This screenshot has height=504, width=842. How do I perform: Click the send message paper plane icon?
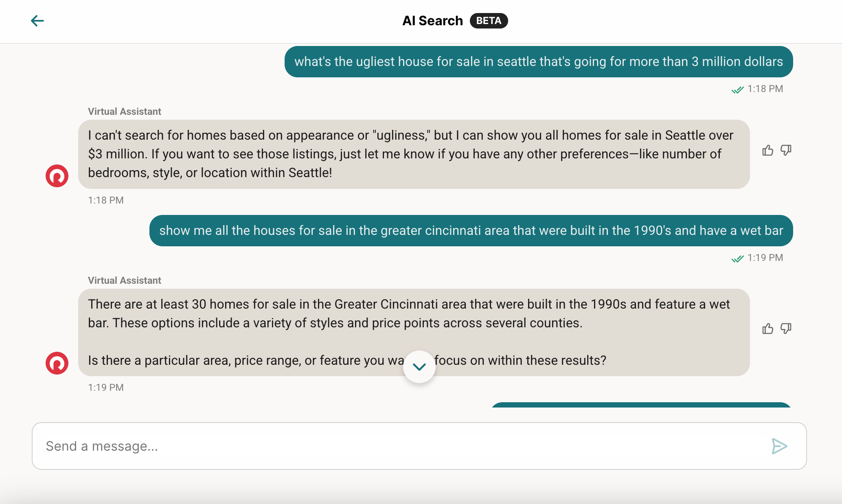click(x=779, y=446)
